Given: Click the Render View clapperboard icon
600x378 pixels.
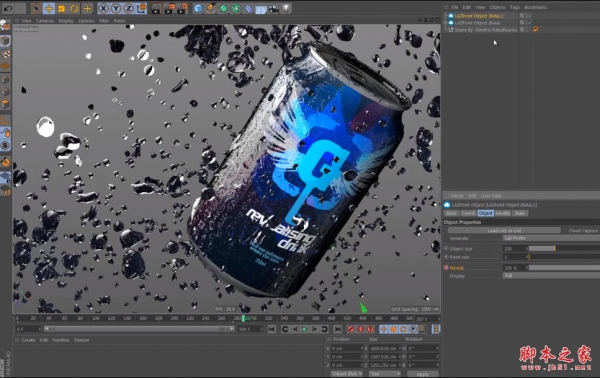Looking at the screenshot, I should [156, 8].
